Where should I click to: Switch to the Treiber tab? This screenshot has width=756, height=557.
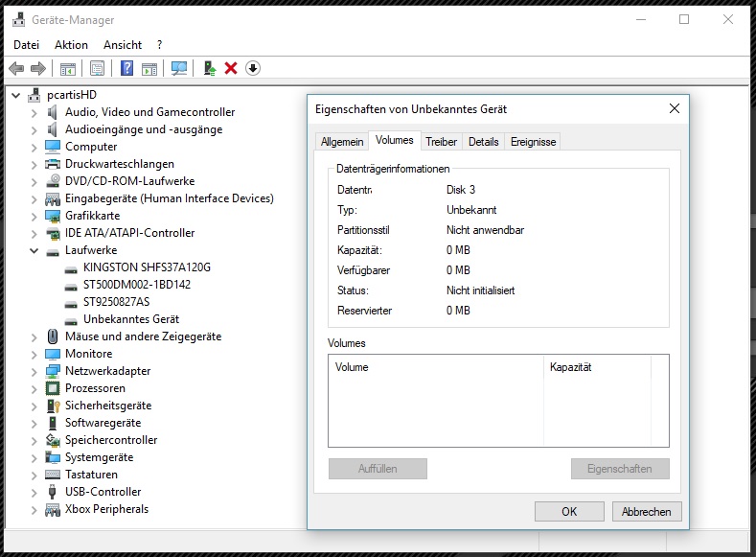point(441,142)
